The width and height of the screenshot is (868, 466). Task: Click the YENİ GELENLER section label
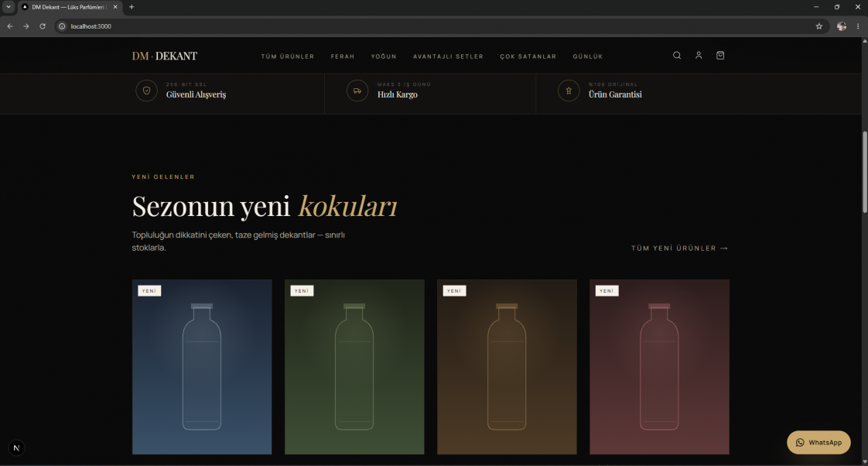[x=163, y=176]
